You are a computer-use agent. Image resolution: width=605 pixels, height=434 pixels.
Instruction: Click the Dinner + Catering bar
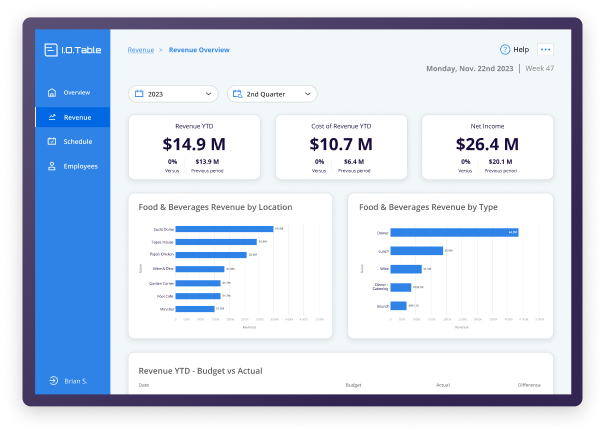(x=401, y=287)
